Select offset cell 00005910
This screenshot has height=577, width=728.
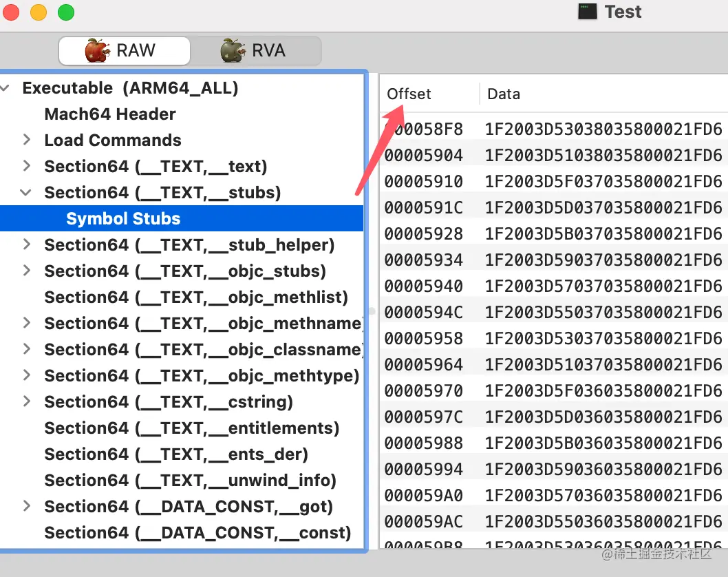coord(423,181)
